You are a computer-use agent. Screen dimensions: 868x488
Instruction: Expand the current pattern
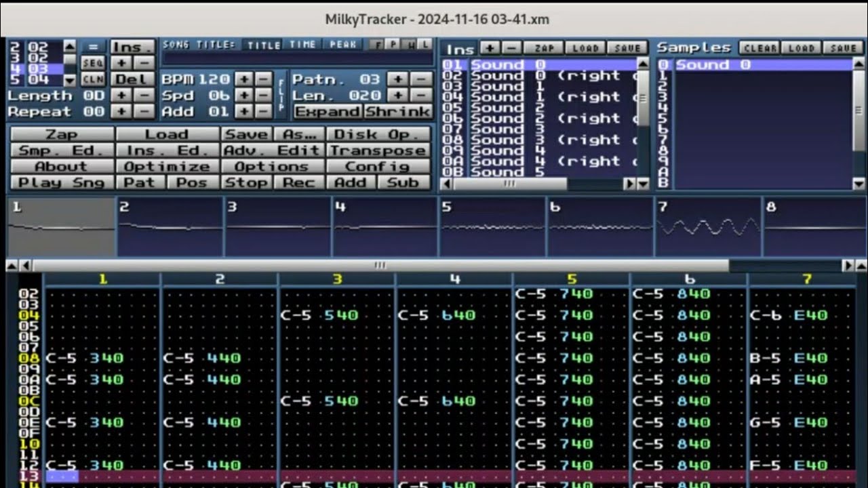(328, 112)
